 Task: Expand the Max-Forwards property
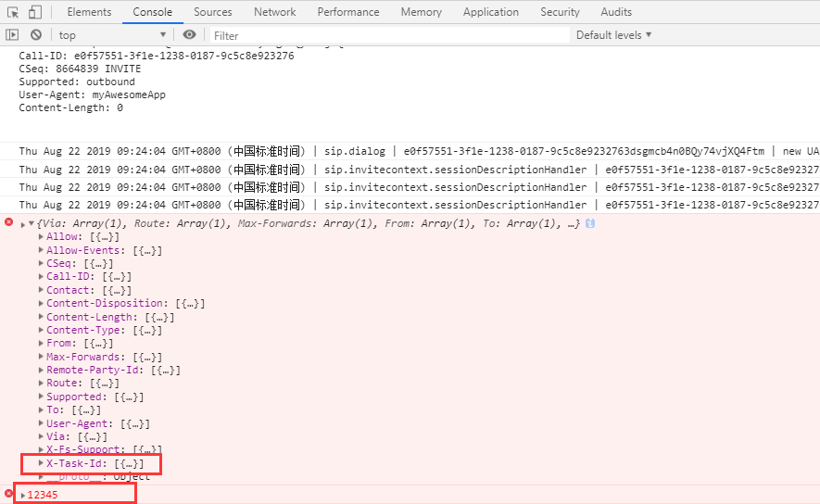(x=41, y=357)
